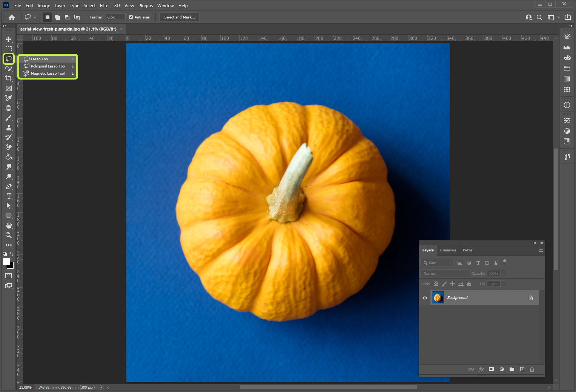The height and width of the screenshot is (392, 576).
Task: Open the Layers panel menu
Action: (x=541, y=250)
